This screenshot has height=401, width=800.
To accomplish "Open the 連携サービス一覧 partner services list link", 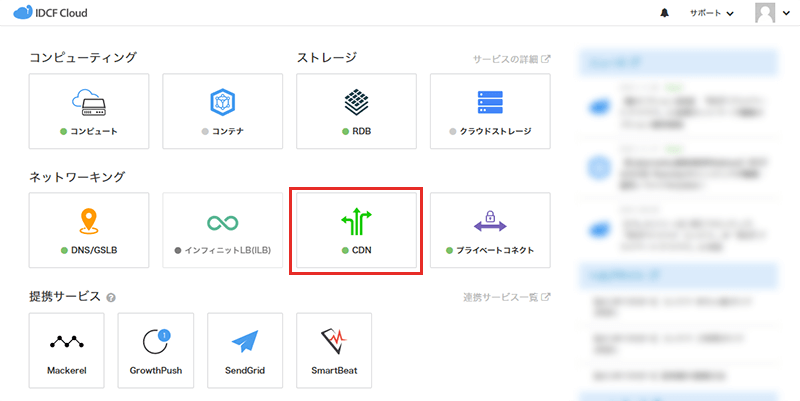I will pos(506,297).
